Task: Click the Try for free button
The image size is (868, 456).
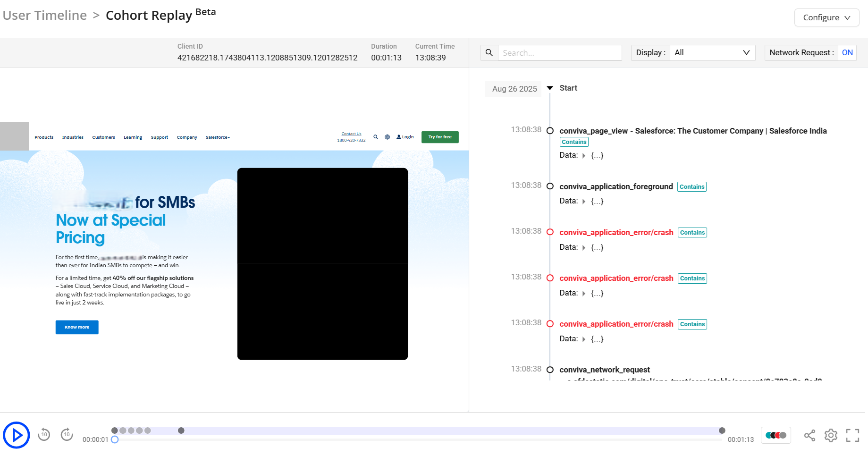Action: [x=440, y=137]
